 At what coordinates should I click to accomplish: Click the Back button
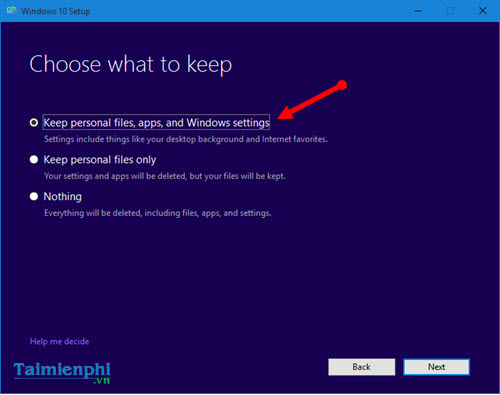(x=362, y=367)
